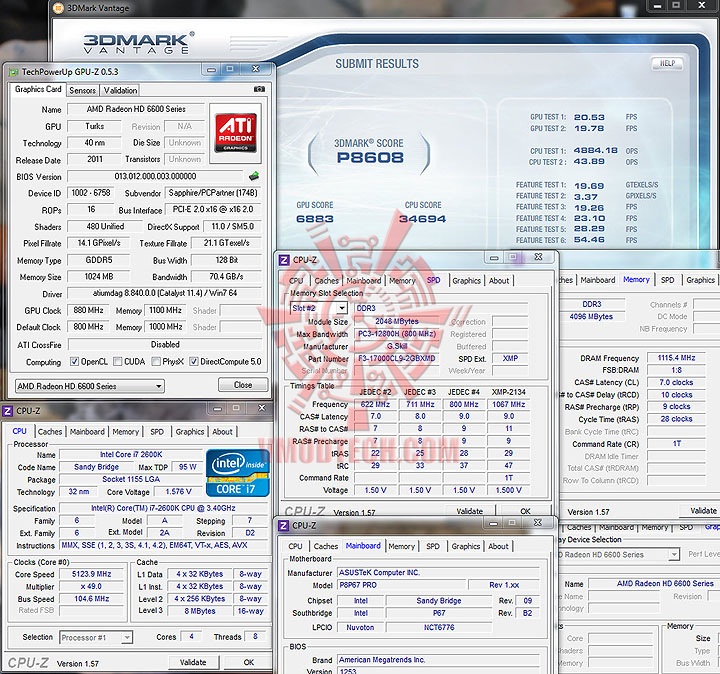Toggle the DirectCompute 5.0 checkbox
The height and width of the screenshot is (674, 720).
click(194, 361)
